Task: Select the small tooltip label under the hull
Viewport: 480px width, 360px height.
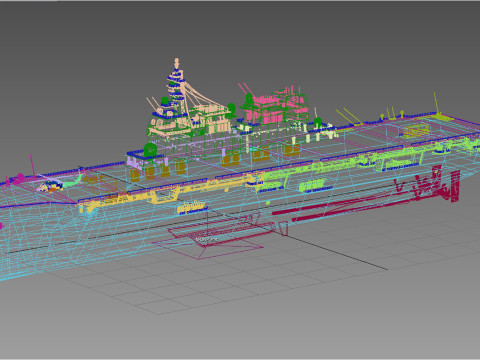Action: pos(207,239)
